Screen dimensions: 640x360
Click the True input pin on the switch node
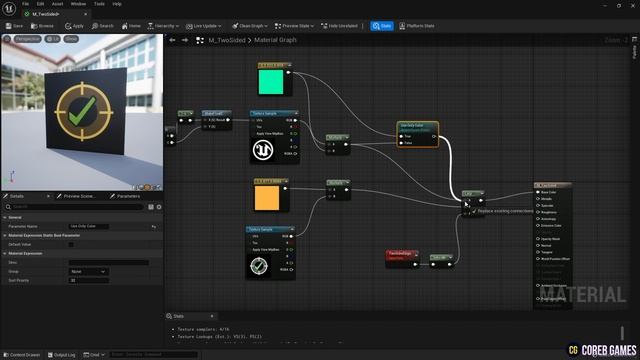[401, 136]
